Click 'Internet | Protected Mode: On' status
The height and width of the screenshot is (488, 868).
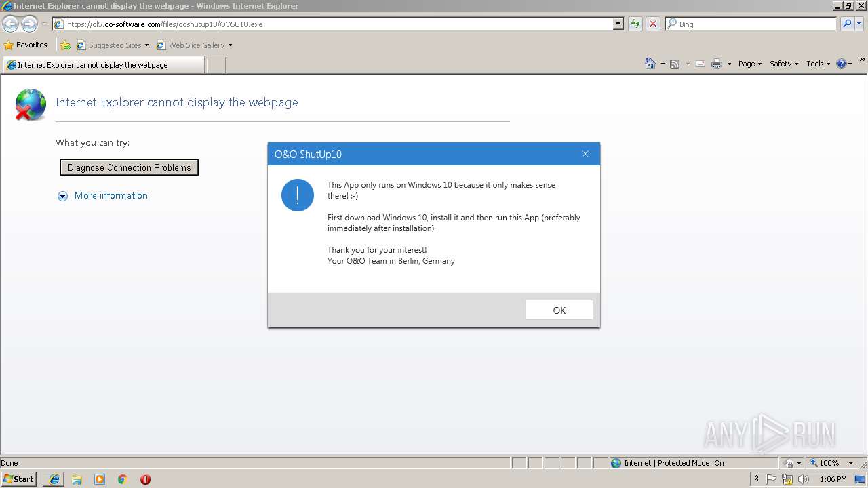tap(673, 463)
